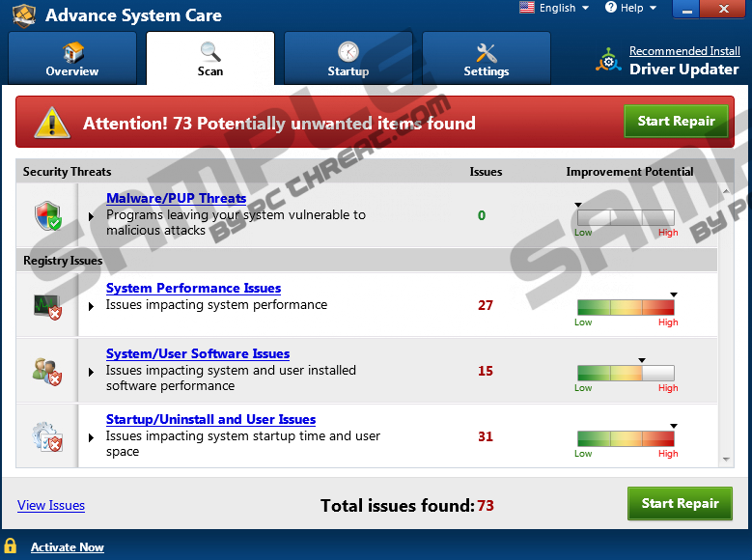Viewport: 752px width, 560px height.
Task: Click the yellow warning triangle icon
Action: click(52, 123)
